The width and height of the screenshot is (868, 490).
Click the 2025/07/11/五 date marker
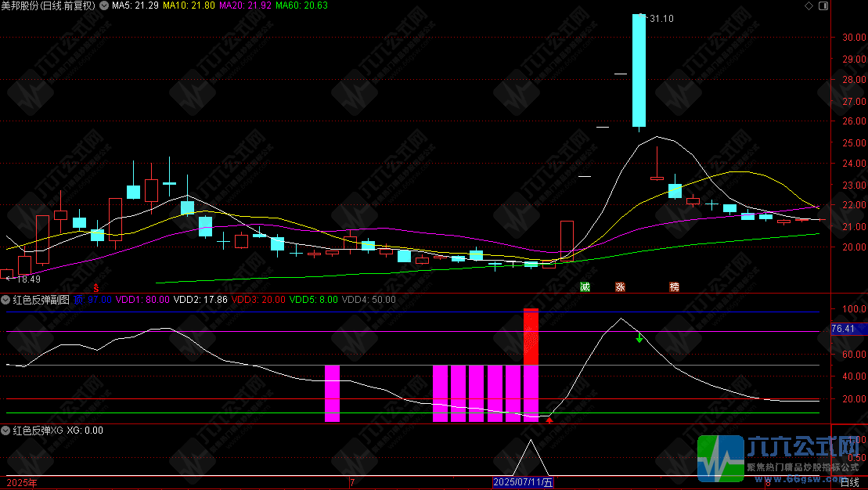click(x=523, y=482)
